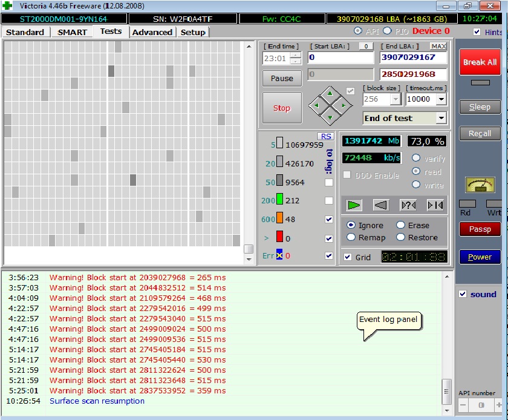Click the right arrow on the diamond navigation pad
The width and height of the screenshot is (508, 420).
(x=344, y=105)
